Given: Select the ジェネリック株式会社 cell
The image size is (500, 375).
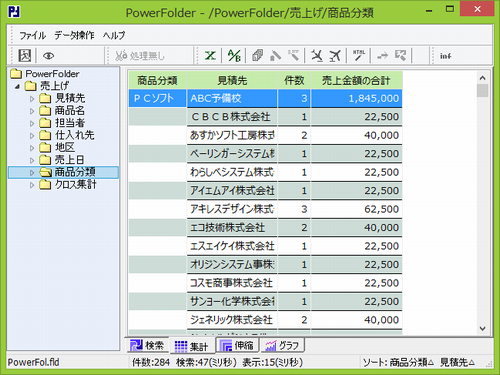Looking at the screenshot, I should [232, 320].
